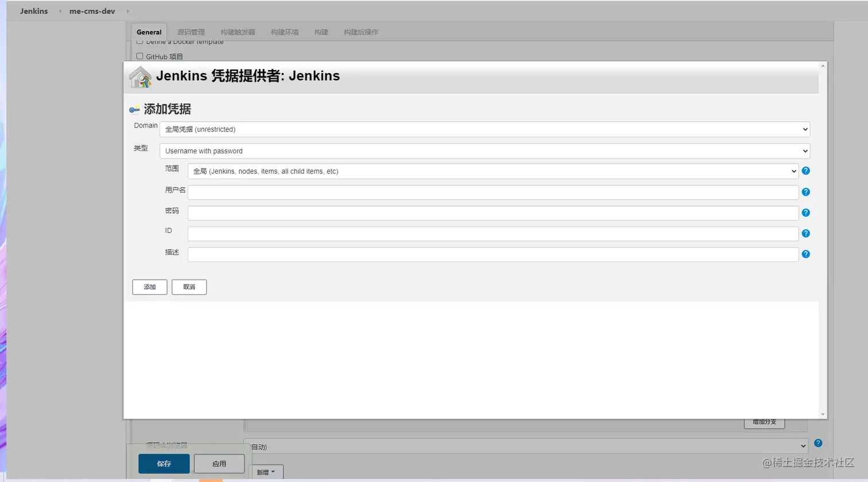Click the Jenkins 凭据提供者: Jenkins title

coord(248,76)
